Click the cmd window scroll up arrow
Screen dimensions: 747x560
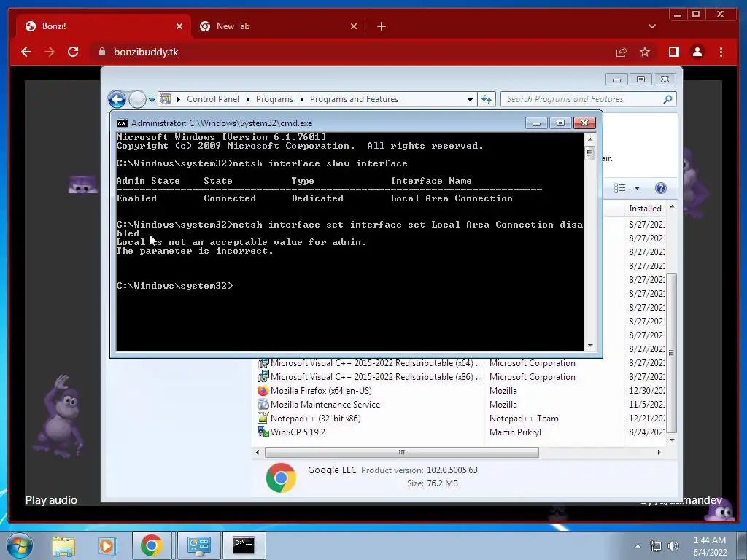click(x=590, y=139)
